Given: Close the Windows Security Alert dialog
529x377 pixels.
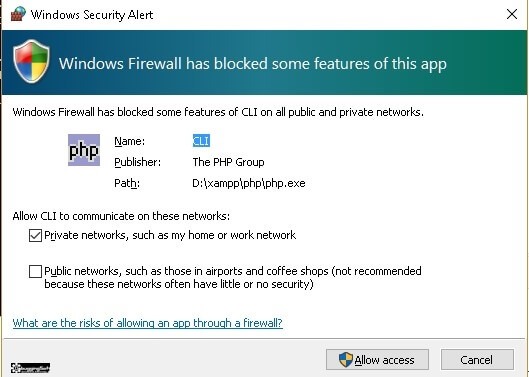Looking at the screenshot, I should click(512, 14).
